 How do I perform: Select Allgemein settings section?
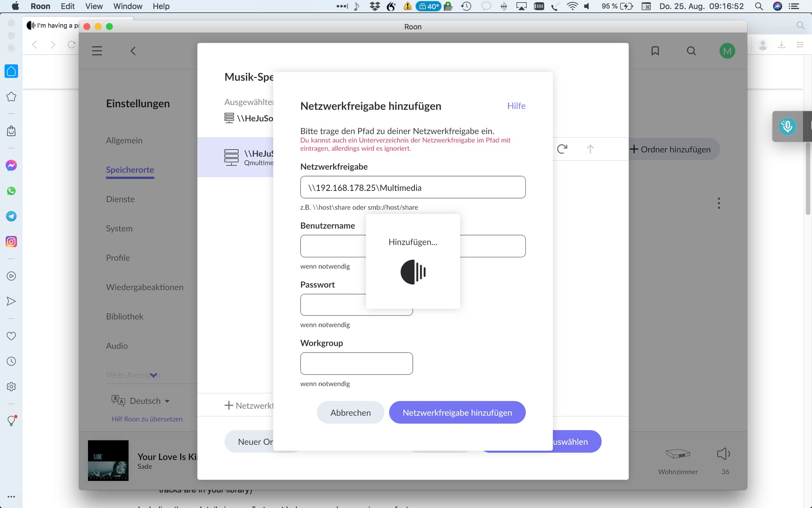124,140
